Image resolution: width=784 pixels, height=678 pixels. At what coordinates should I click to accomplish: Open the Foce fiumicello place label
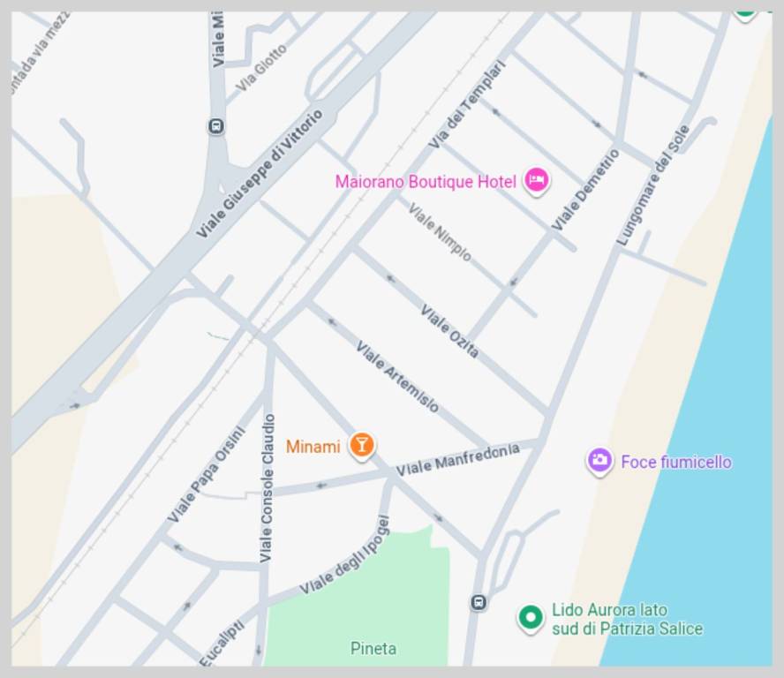(x=676, y=462)
